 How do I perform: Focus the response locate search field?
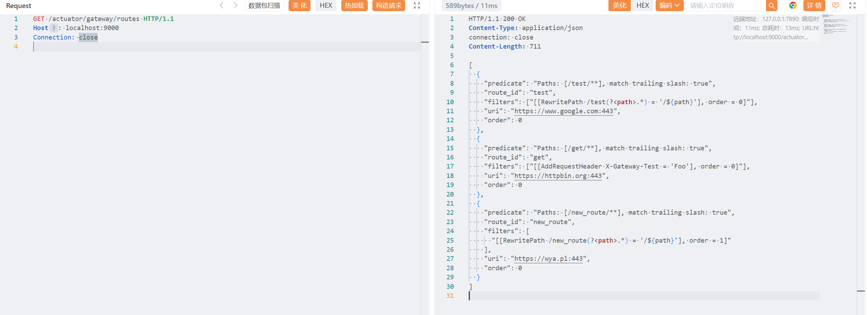[x=726, y=6]
